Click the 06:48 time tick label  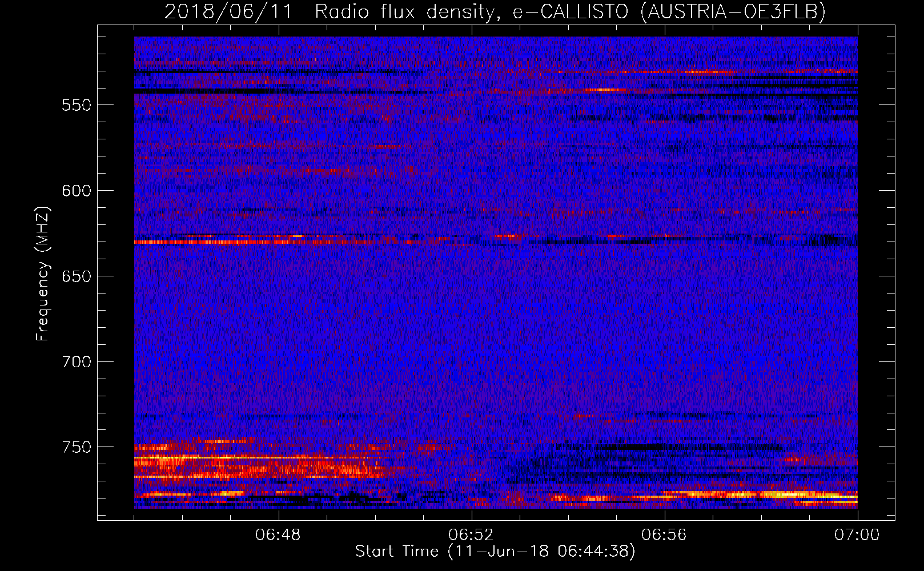point(278,535)
